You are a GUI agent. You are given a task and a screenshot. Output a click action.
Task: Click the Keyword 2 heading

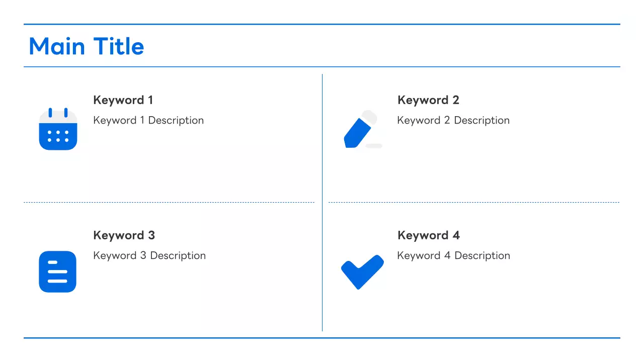point(428,100)
